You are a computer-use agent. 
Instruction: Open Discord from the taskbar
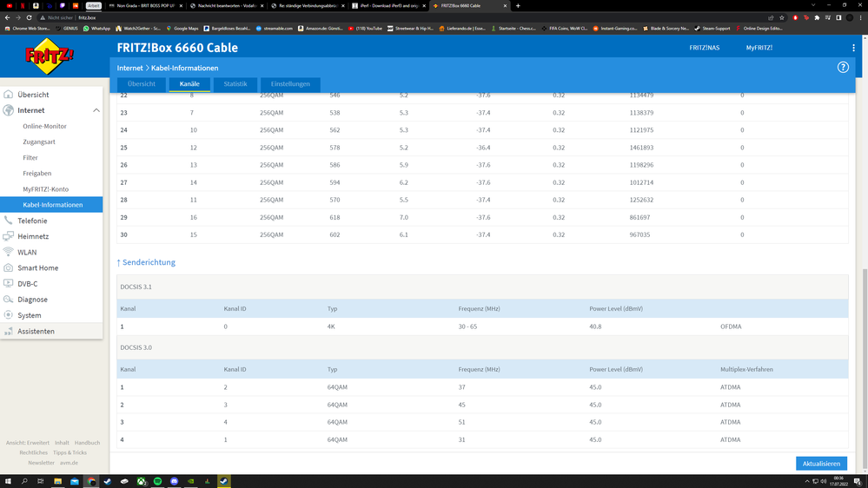click(x=175, y=481)
